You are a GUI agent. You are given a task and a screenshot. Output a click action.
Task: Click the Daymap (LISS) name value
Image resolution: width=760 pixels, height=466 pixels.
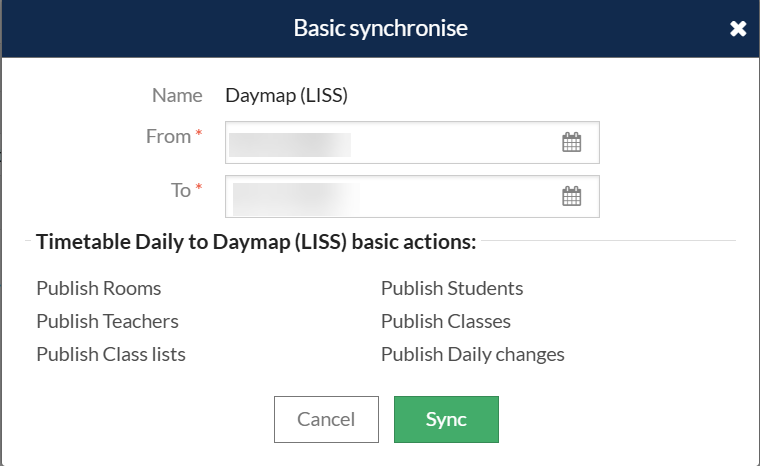point(286,96)
